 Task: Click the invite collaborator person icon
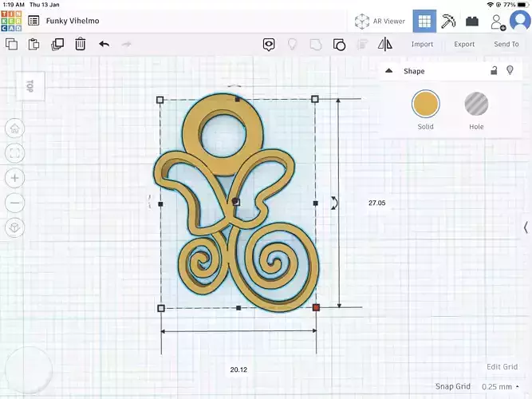pos(498,22)
